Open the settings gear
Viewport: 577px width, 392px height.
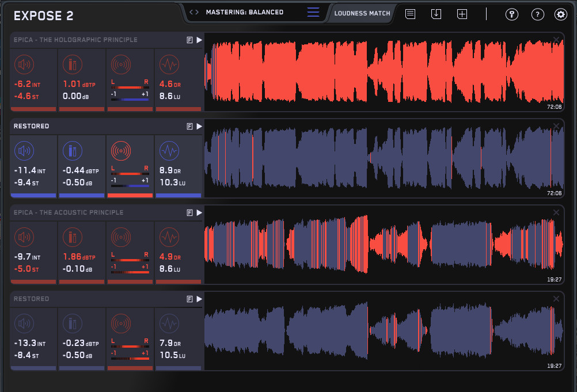pos(561,14)
